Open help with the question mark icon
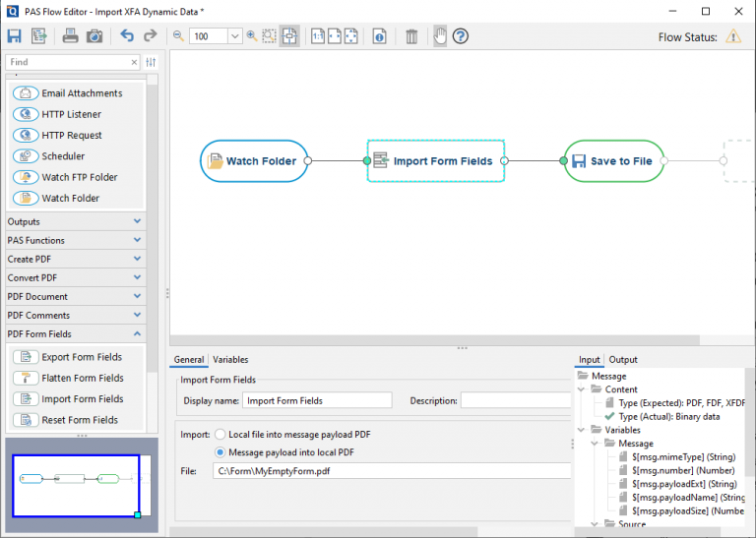This screenshot has height=538, width=756. point(461,36)
